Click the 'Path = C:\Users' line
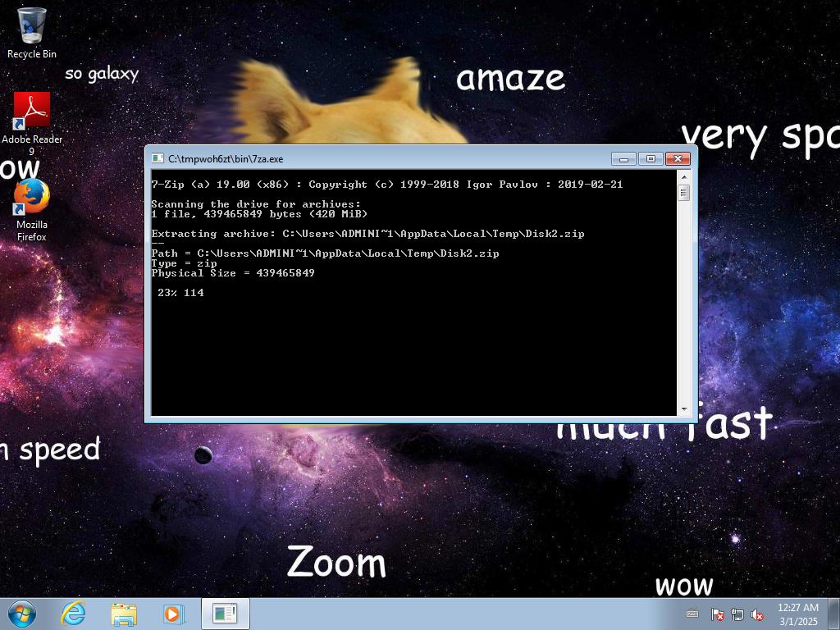 click(325, 253)
